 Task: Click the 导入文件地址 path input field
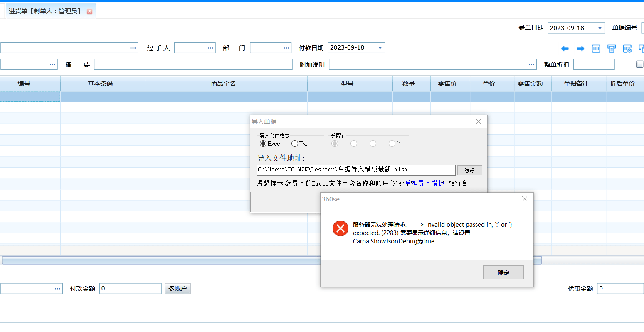(356, 170)
